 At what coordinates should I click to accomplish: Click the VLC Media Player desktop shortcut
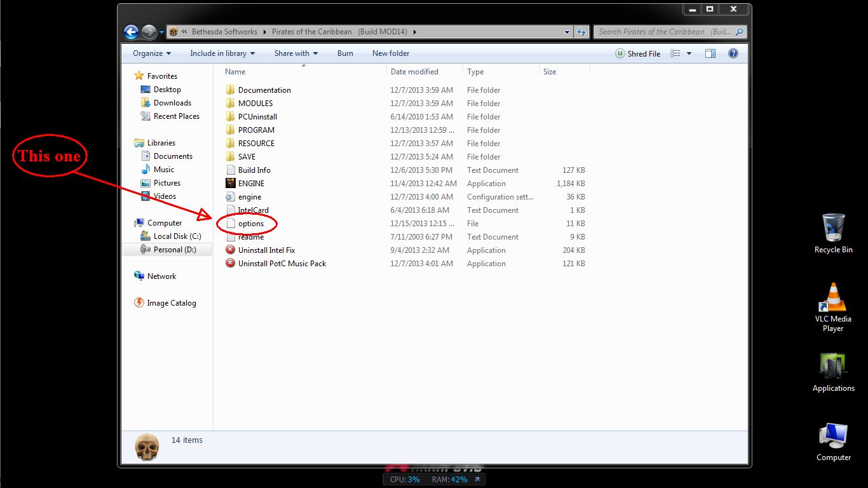(833, 308)
